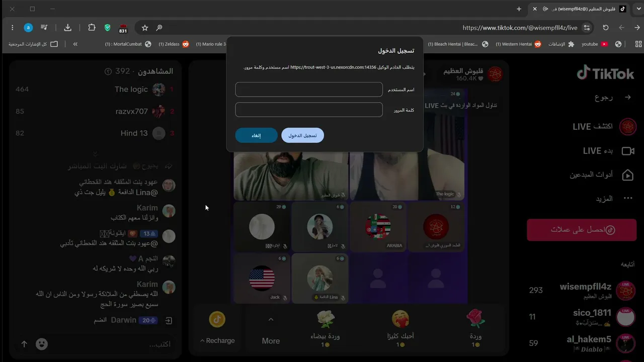The image size is (644, 362).
Task: Open the Zeldass bookmark
Action: click(x=174, y=44)
